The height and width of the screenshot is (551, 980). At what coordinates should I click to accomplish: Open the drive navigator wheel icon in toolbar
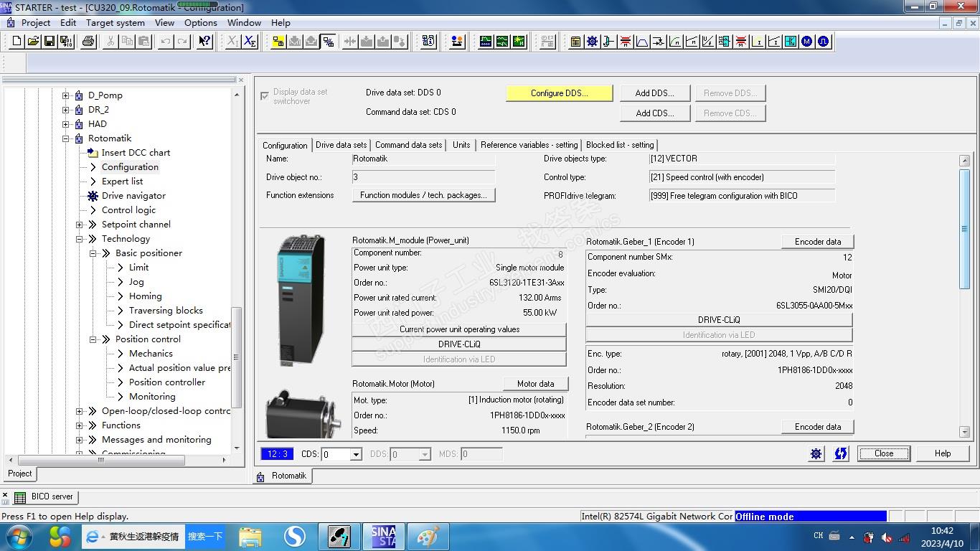coord(592,42)
